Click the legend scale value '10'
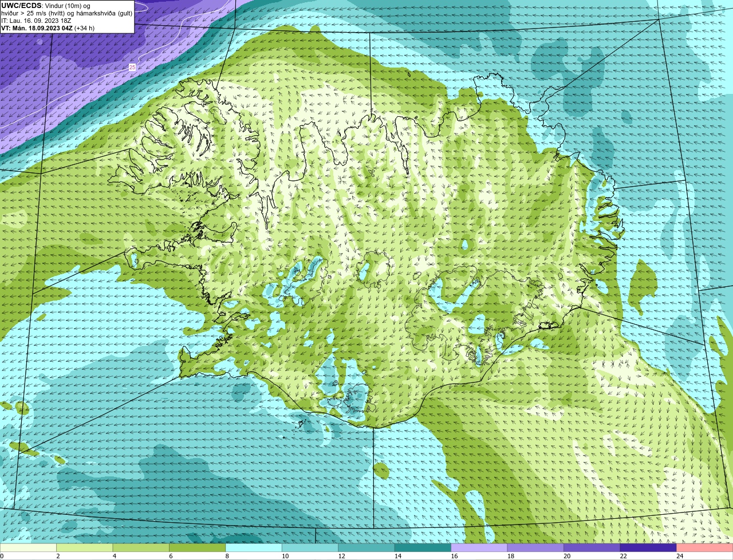Screen dimensions: 733x560 click(285, 556)
